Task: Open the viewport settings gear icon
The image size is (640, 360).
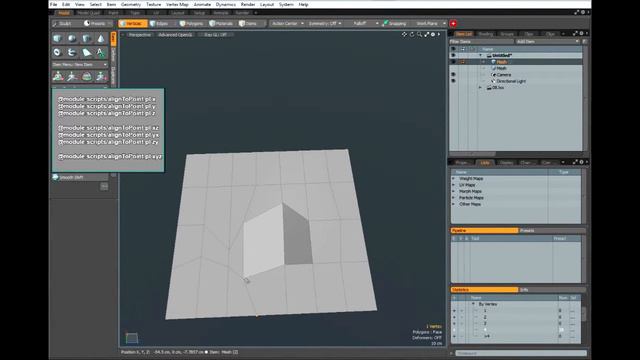Action: point(433,35)
